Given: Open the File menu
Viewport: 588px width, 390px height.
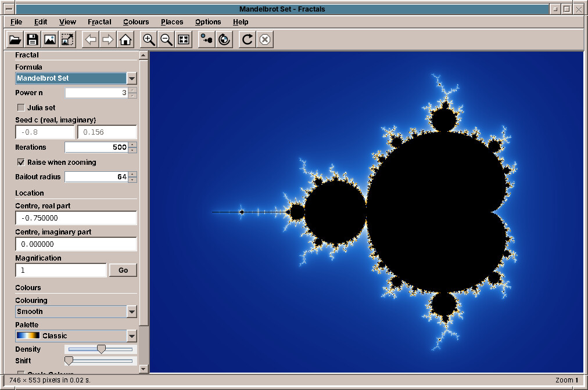Looking at the screenshot, I should (16, 21).
